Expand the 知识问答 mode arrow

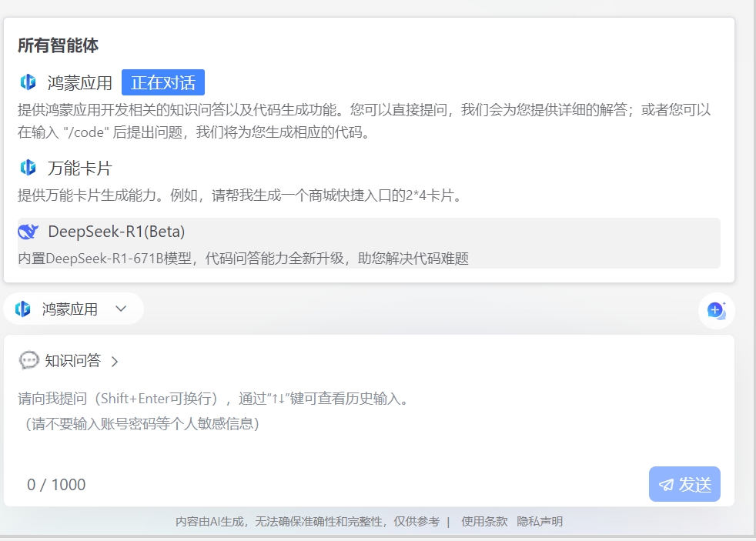[x=115, y=362]
